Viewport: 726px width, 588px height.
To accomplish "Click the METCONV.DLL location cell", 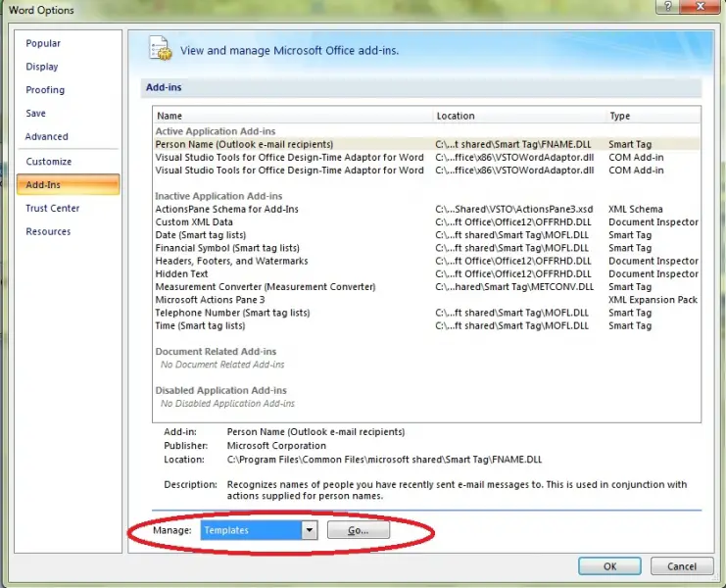I will coord(514,287).
